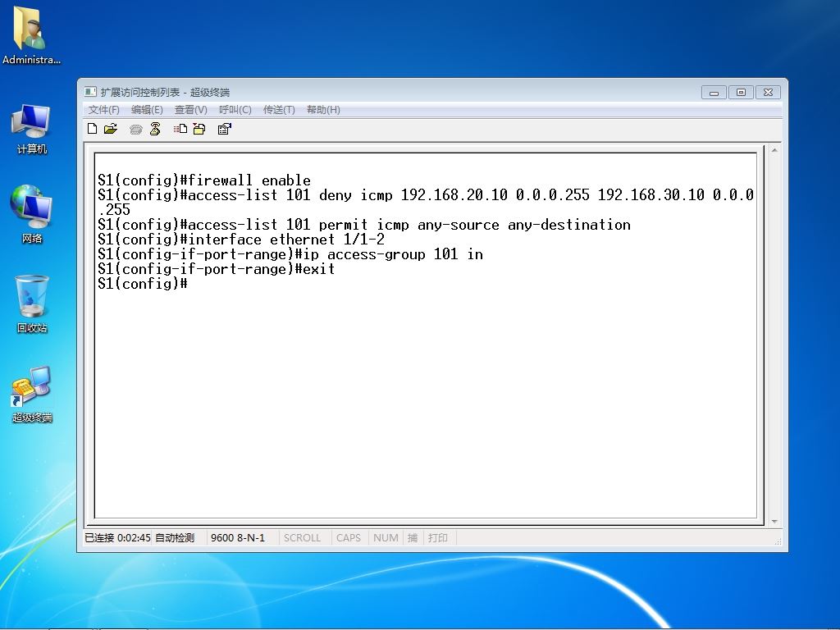
Task: Click the New connection toolbar icon
Action: pyautogui.click(x=92, y=129)
